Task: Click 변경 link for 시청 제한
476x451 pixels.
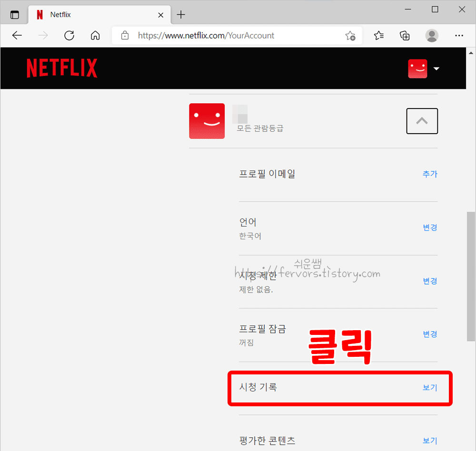Action: pos(430,281)
